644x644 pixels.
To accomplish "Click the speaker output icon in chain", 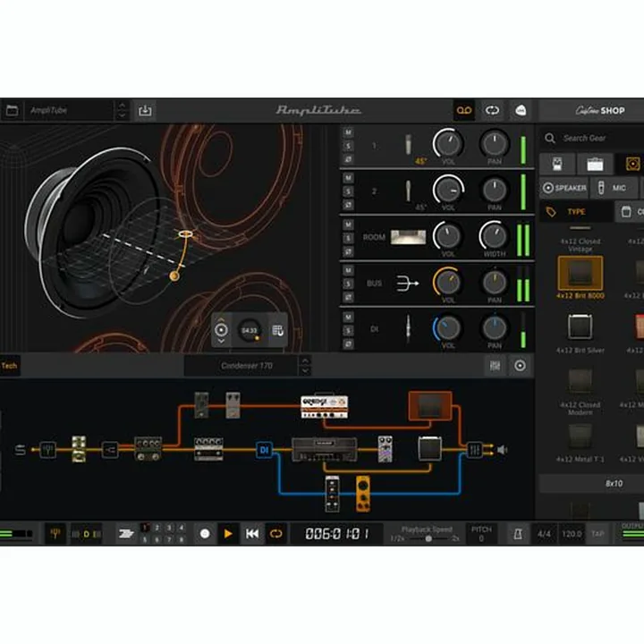I will tap(503, 450).
